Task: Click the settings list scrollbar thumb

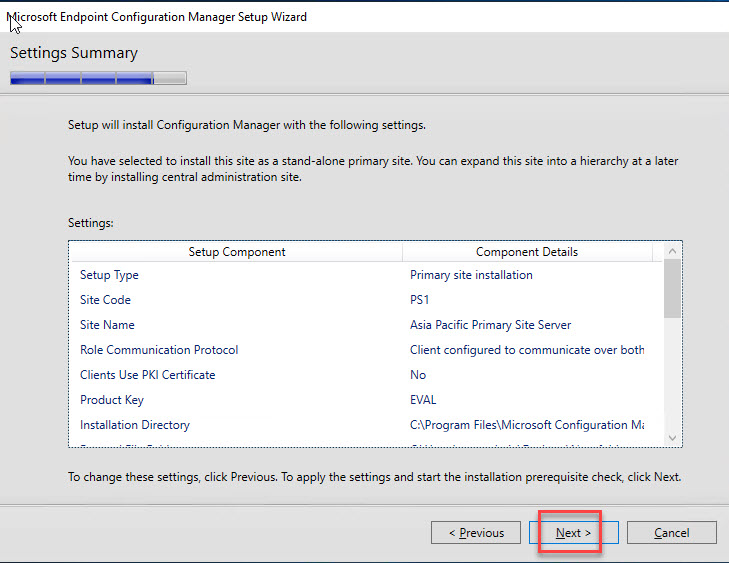Action: [672, 290]
